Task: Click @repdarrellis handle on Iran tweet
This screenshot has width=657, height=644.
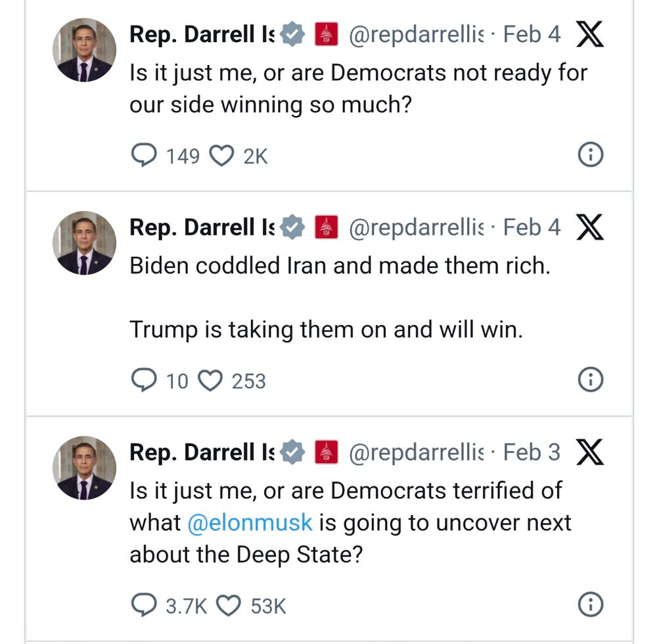Action: point(416,227)
